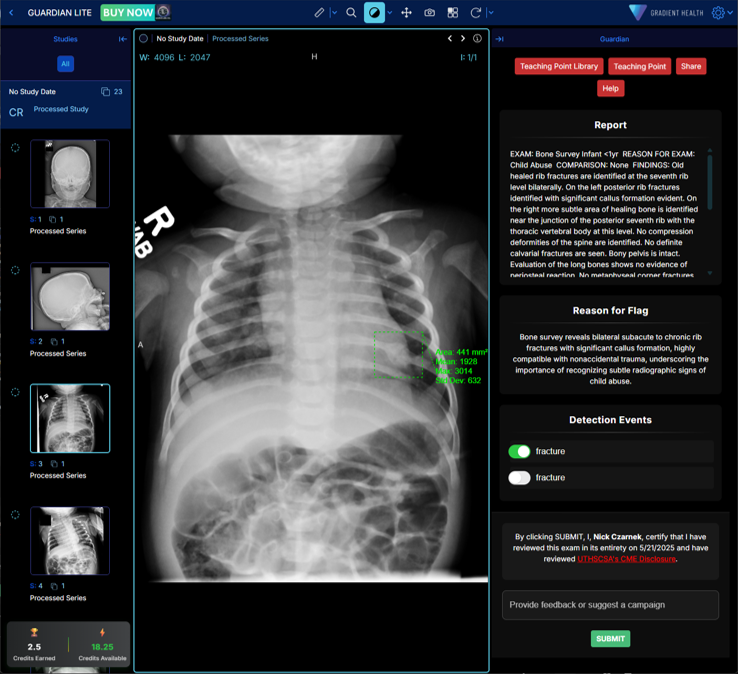Open the Studies panel tab

[x=65, y=39]
